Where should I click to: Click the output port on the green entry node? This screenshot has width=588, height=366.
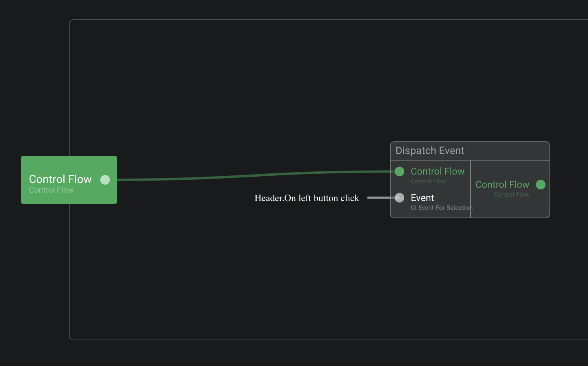pos(105,180)
